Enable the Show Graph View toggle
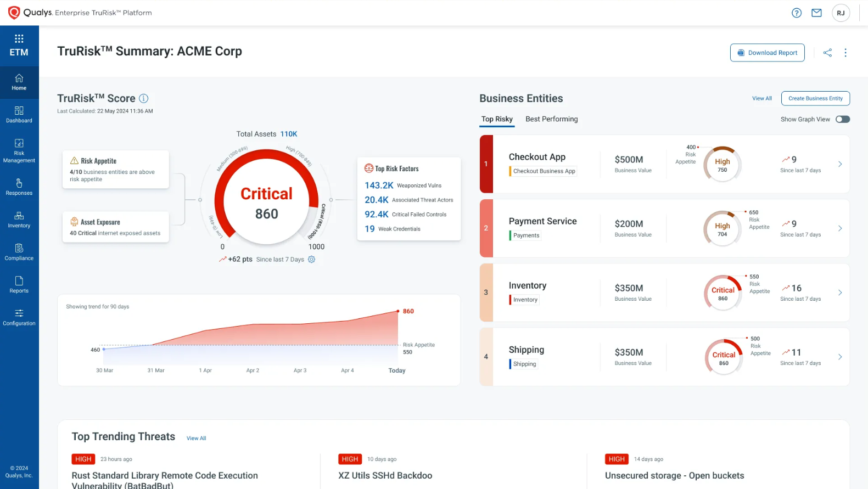868x489 pixels. click(842, 120)
